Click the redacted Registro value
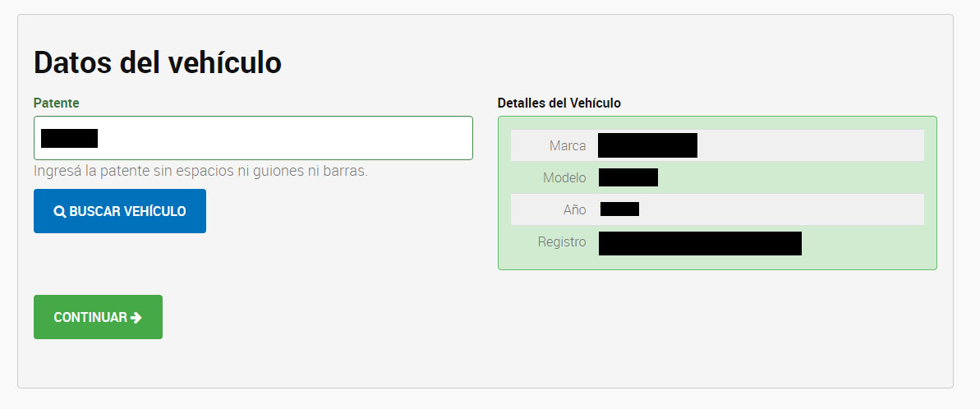Image resolution: width=980 pixels, height=409 pixels. pyautogui.click(x=700, y=244)
